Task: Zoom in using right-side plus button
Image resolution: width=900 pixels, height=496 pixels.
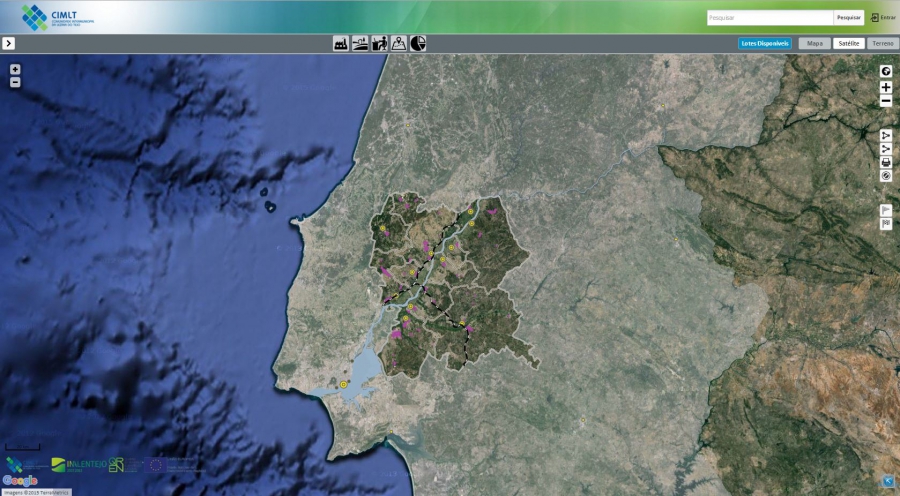Action: (x=886, y=88)
